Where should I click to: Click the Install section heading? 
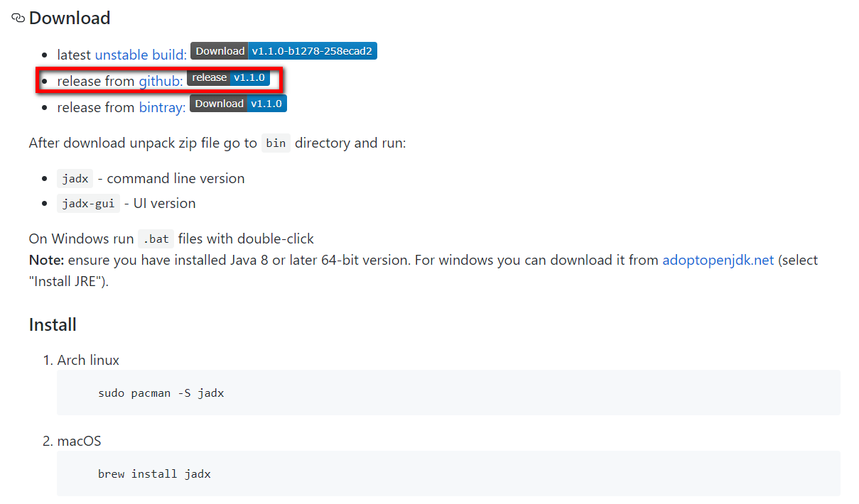[x=53, y=325]
